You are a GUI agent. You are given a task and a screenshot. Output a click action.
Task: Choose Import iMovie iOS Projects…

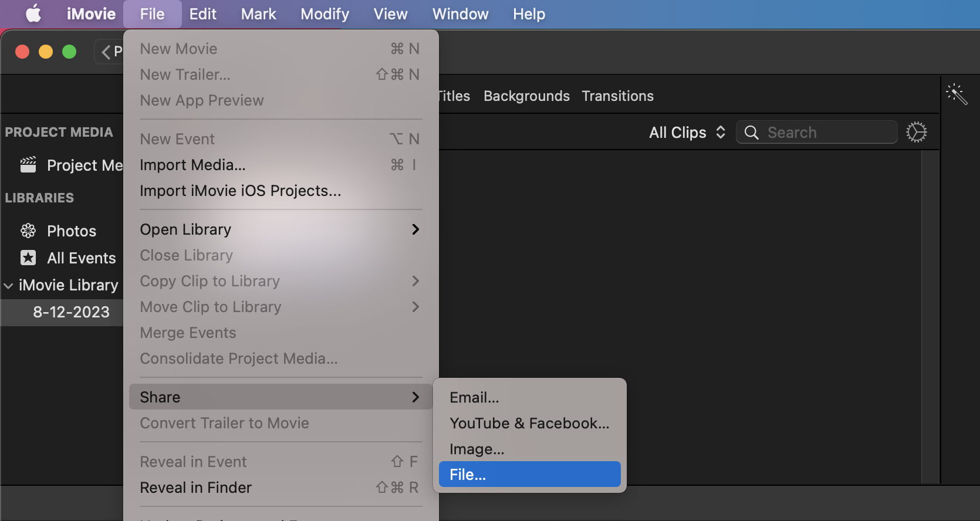click(x=281, y=191)
